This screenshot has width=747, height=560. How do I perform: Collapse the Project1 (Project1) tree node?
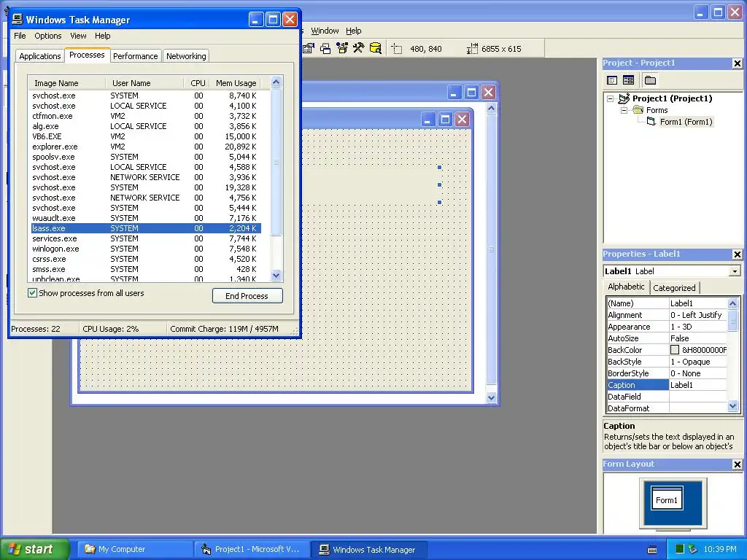pyautogui.click(x=611, y=98)
